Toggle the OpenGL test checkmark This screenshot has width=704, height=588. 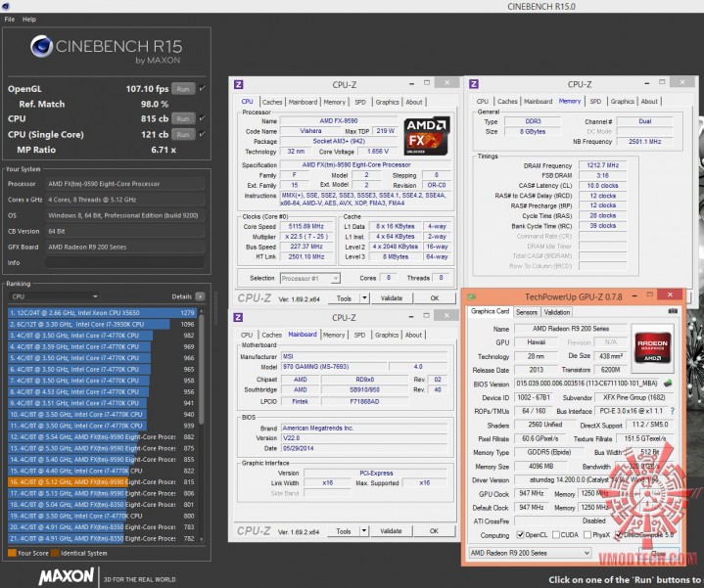[202, 88]
